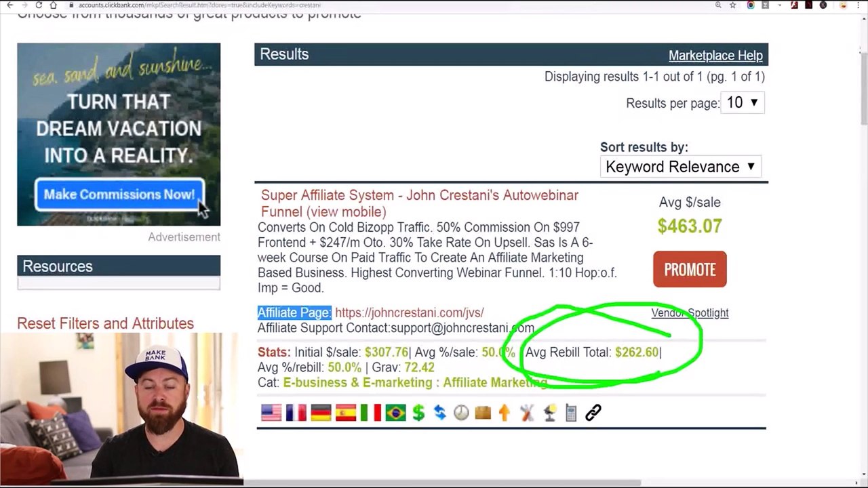This screenshot has height=488, width=868.
Task: Open Super Affiliate System product title link
Action: [420, 203]
